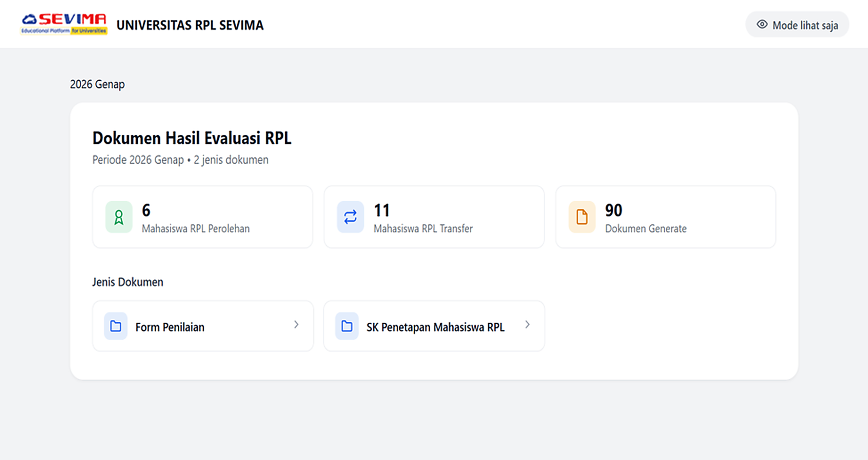Click the Periode 2026 Genap subtitle

180,160
